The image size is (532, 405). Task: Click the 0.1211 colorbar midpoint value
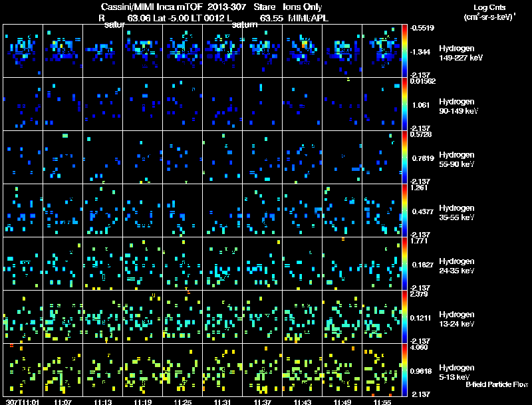click(x=421, y=318)
